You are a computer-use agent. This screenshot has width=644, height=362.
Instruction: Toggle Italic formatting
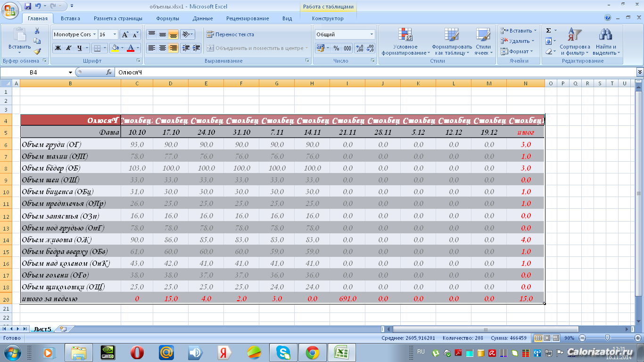click(68, 48)
